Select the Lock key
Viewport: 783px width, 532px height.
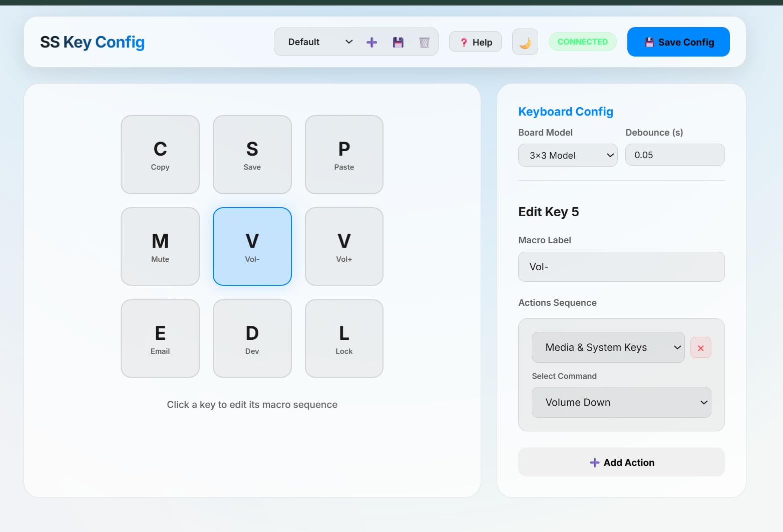point(344,339)
